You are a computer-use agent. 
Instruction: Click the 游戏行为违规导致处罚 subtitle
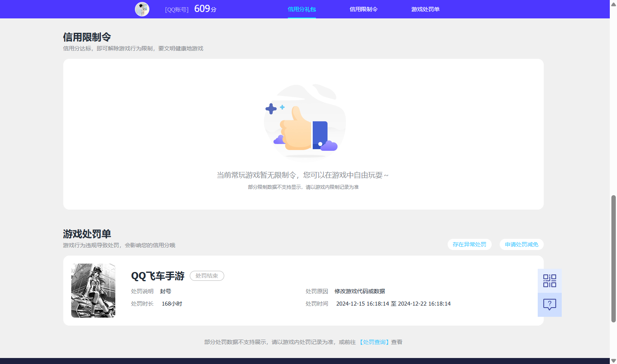tap(119, 245)
